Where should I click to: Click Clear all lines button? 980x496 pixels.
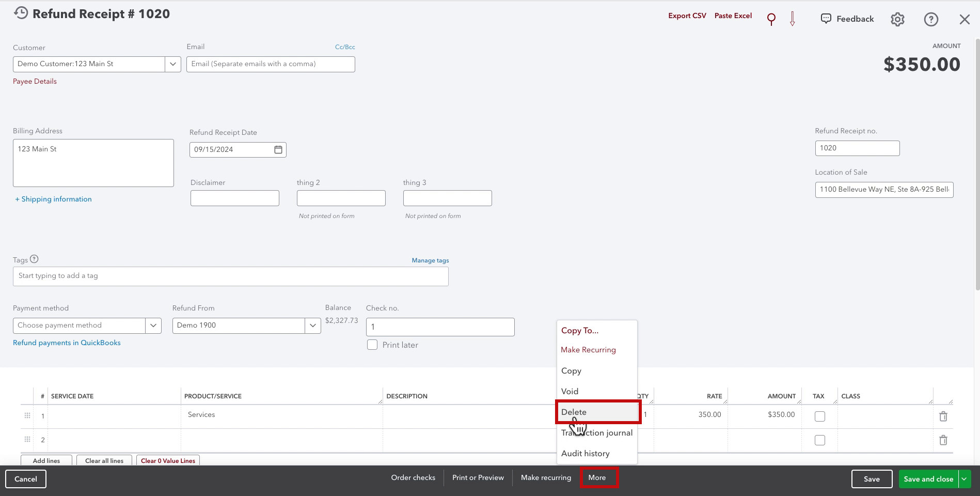tap(104, 460)
